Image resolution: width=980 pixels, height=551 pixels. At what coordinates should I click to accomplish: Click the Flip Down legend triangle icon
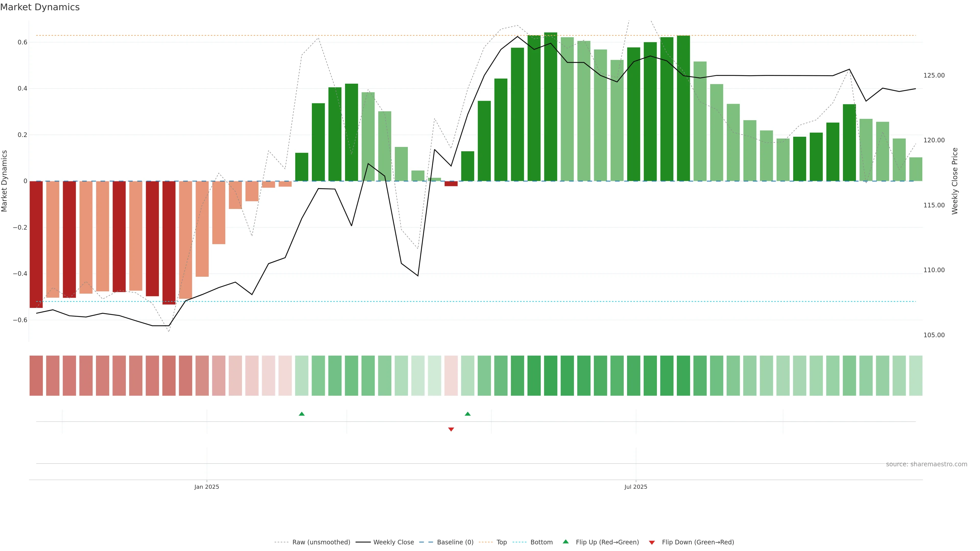(x=652, y=543)
